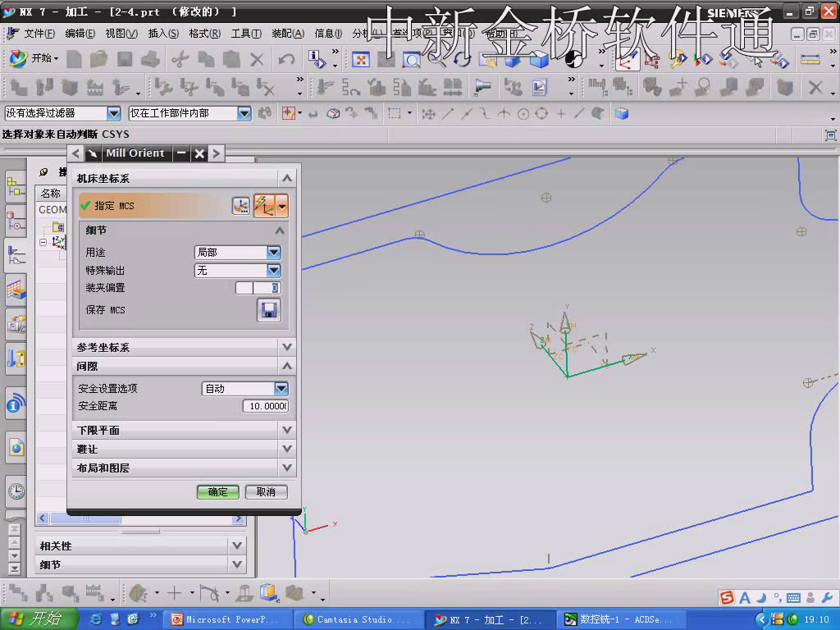Expand the 参考坐标系 section

(287, 347)
